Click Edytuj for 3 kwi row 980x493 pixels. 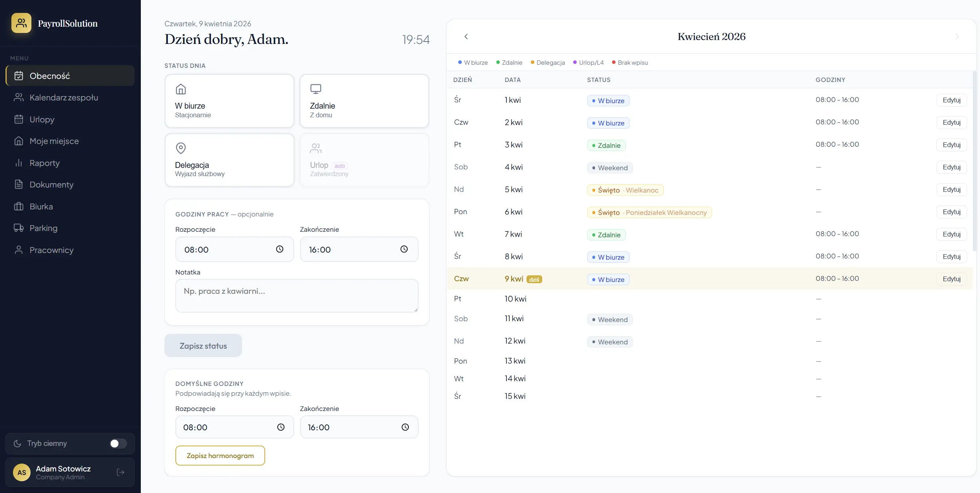point(951,145)
